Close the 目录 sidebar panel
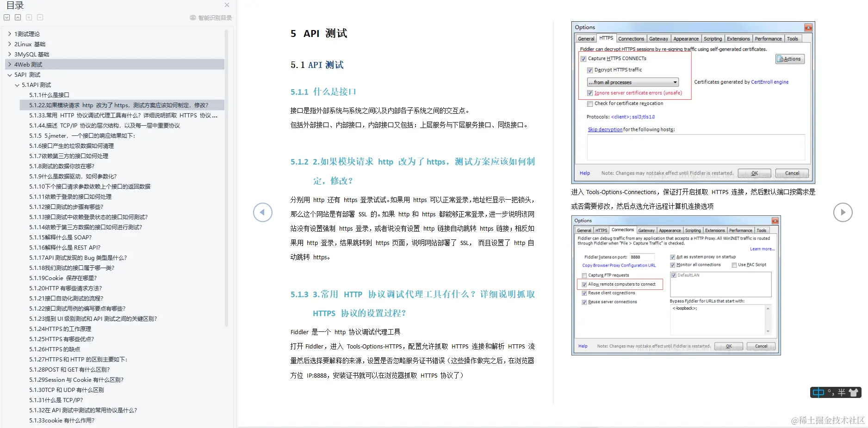 point(227,5)
